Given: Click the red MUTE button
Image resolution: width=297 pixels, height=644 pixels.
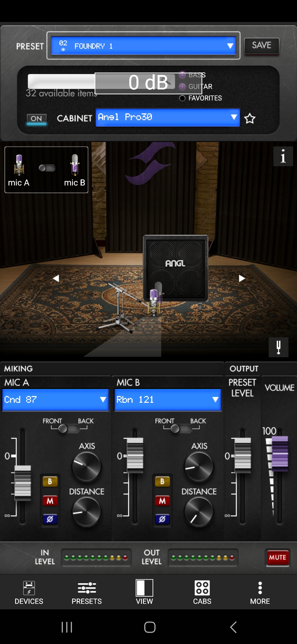Looking at the screenshot, I should pyautogui.click(x=277, y=557).
